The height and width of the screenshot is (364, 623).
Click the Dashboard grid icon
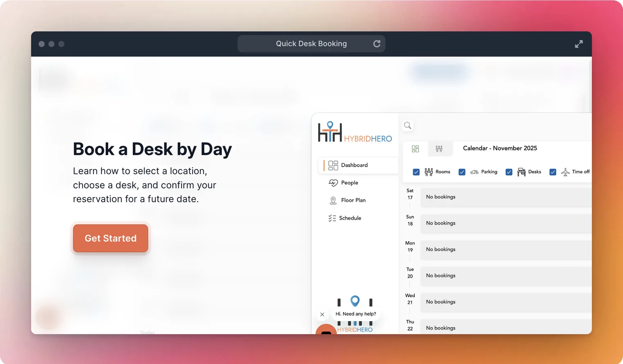pos(333,165)
